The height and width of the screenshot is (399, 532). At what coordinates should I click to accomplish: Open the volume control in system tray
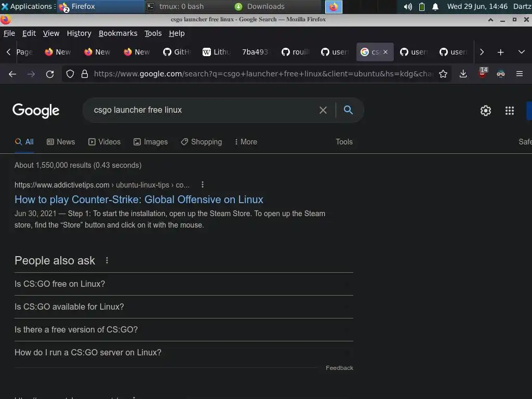point(408,7)
